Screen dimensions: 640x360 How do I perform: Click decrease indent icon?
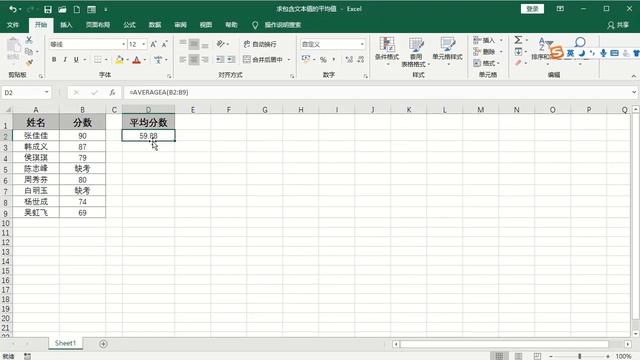coord(220,60)
